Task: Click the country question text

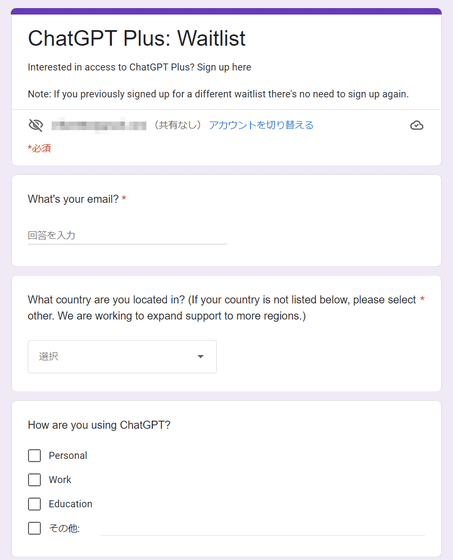Action: coord(222,308)
